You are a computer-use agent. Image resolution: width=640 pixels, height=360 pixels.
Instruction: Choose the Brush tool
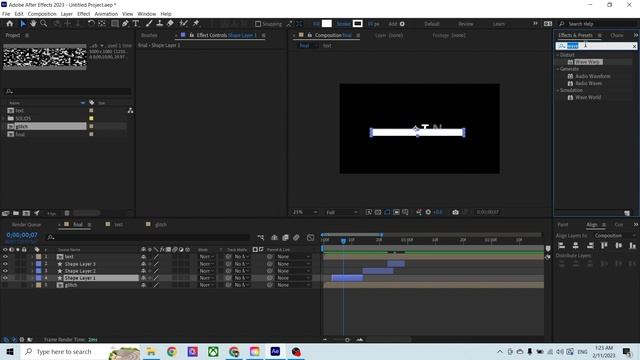(149, 24)
